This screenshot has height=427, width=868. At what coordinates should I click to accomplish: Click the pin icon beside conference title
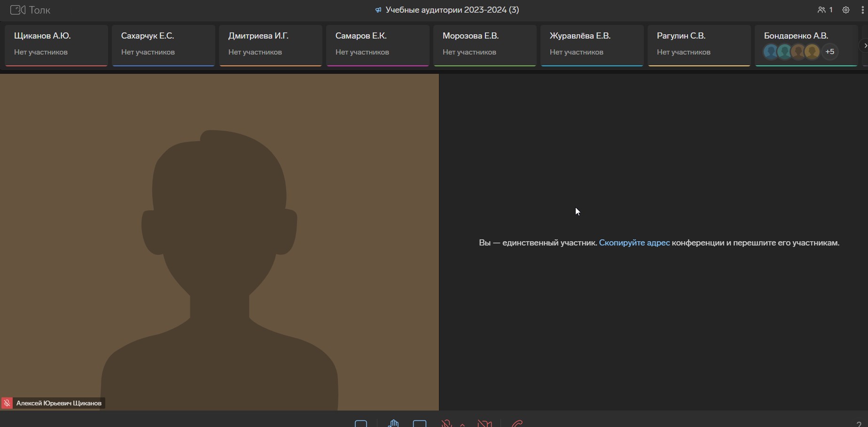pyautogui.click(x=378, y=10)
